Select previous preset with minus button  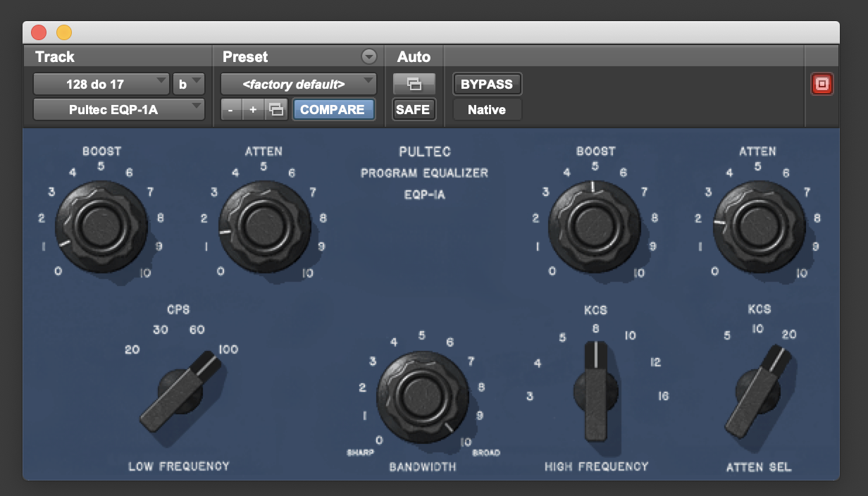230,110
